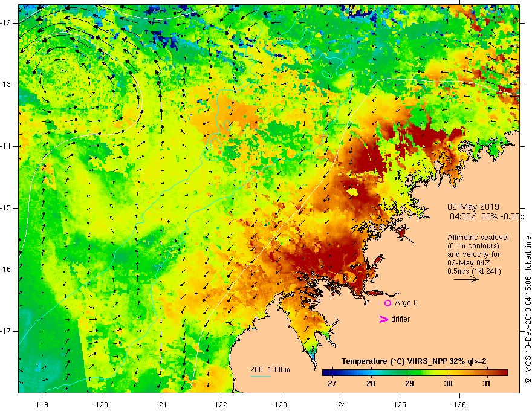Click the color bar tick label 28
Image resolution: width=532 pixels, height=411 pixels.
pos(371,384)
